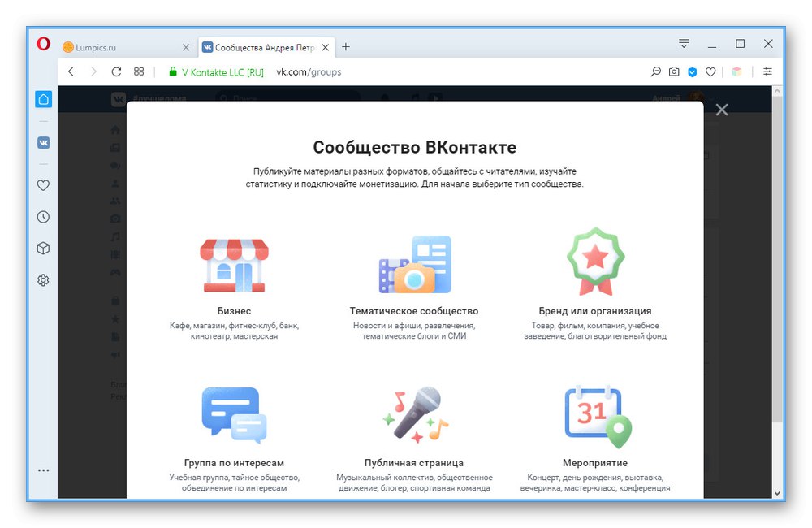Click Учебная группа, тайное общество description
Image resolution: width=812 pixels, height=528 pixels.
pyautogui.click(x=234, y=483)
